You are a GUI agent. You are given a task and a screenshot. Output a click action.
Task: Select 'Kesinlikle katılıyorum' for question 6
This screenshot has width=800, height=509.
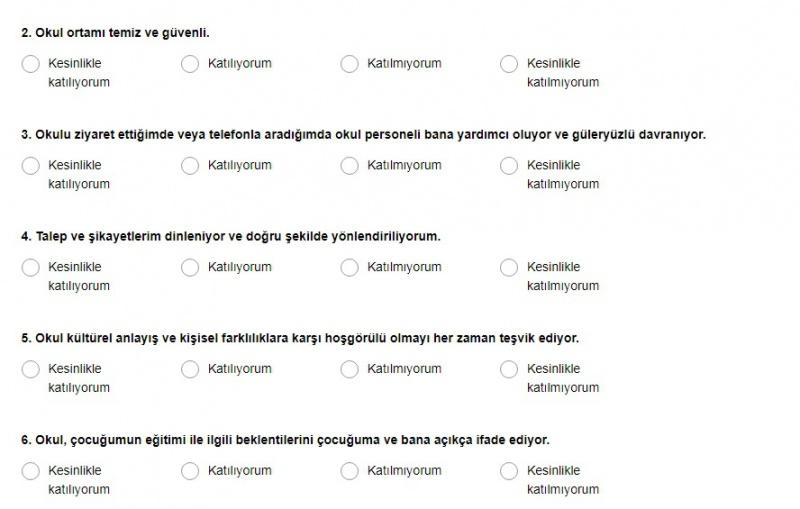pyautogui.click(x=31, y=471)
